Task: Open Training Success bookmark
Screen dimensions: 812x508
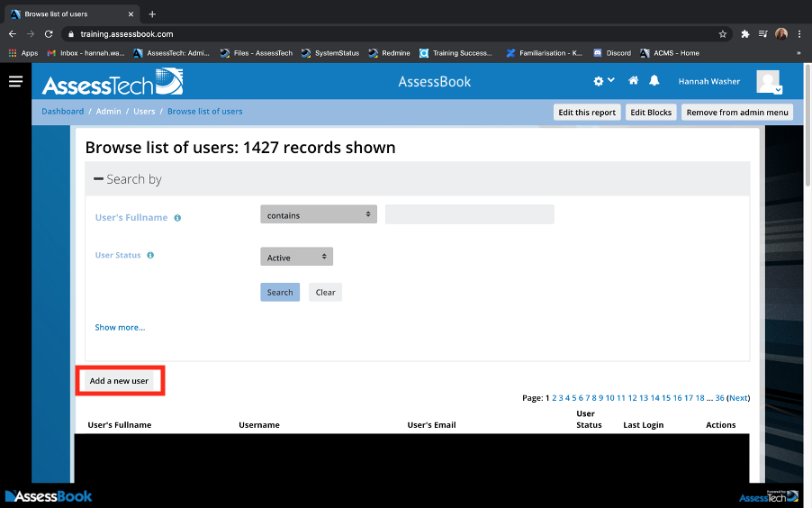Action: pos(456,53)
